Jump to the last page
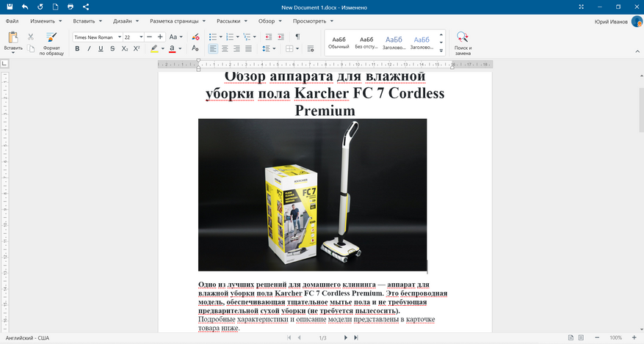Viewport: 644px width, 344px height. click(356, 338)
